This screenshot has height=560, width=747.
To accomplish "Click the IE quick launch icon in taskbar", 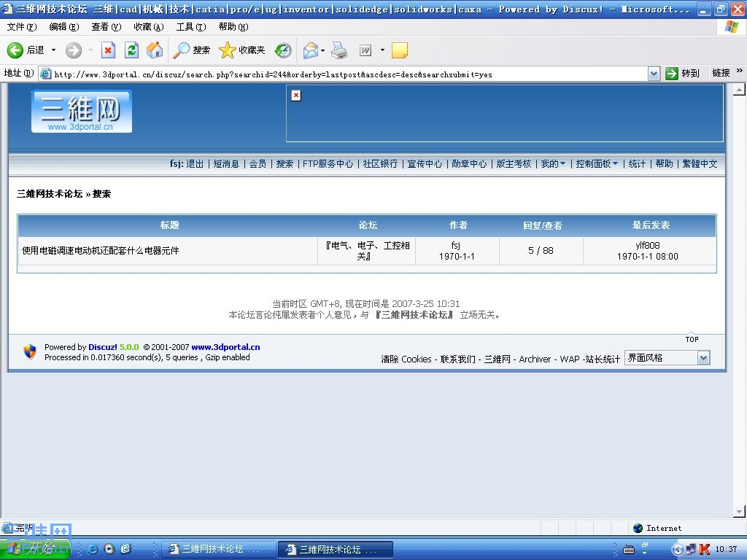I will pyautogui.click(x=93, y=549).
